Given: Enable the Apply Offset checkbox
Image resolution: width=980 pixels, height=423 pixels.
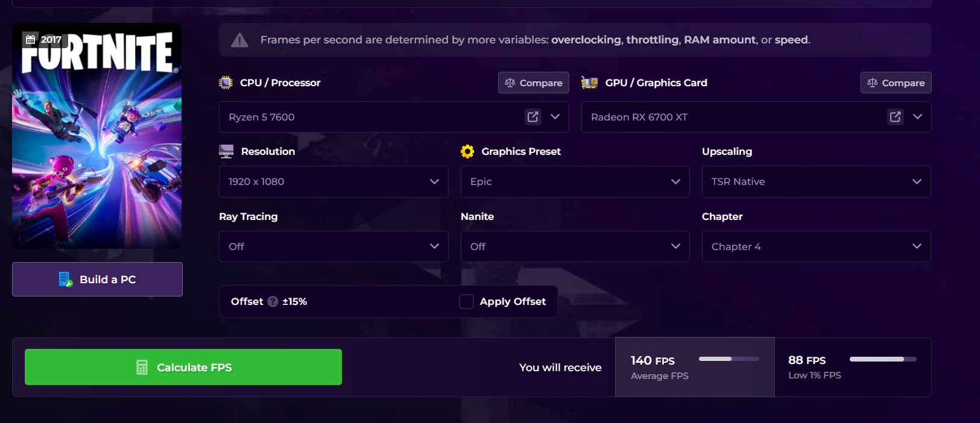Looking at the screenshot, I should coord(466,301).
